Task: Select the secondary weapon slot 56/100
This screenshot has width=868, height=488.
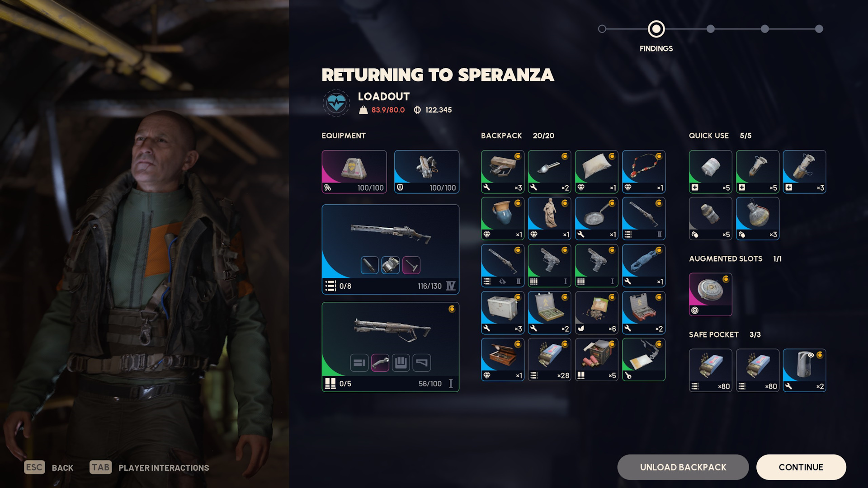Action: point(390,347)
